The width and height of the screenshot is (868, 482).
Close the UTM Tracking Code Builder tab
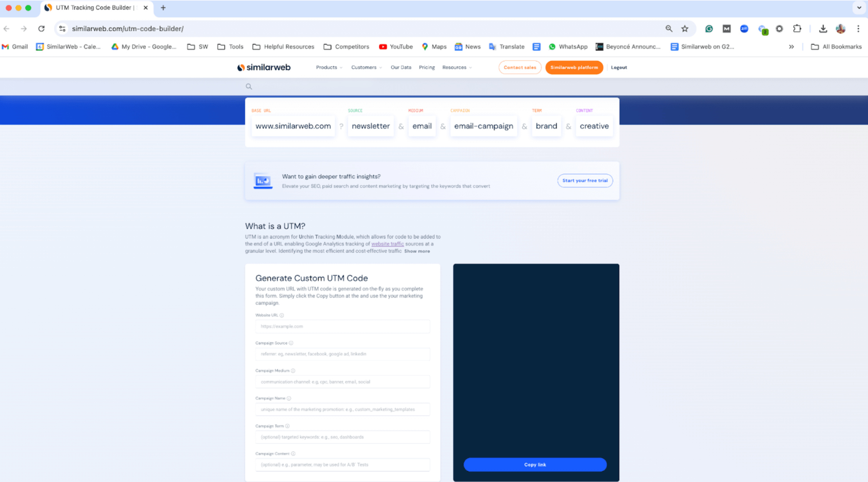[x=145, y=8]
